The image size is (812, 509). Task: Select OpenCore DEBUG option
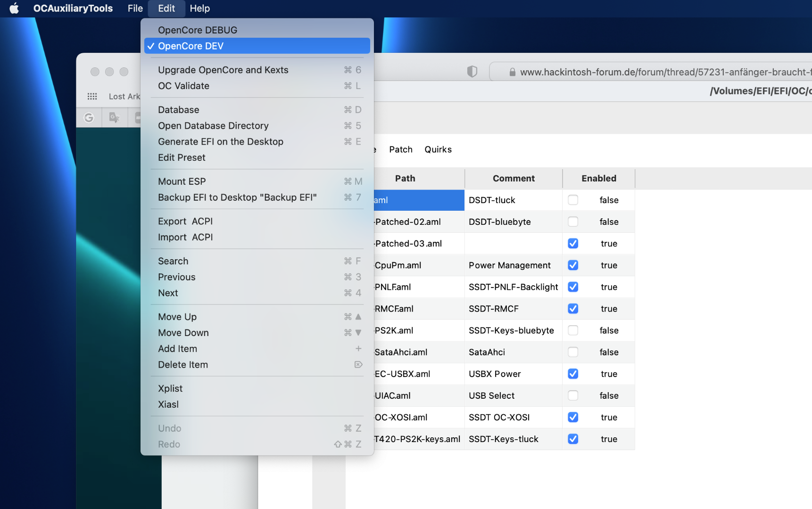tap(198, 30)
